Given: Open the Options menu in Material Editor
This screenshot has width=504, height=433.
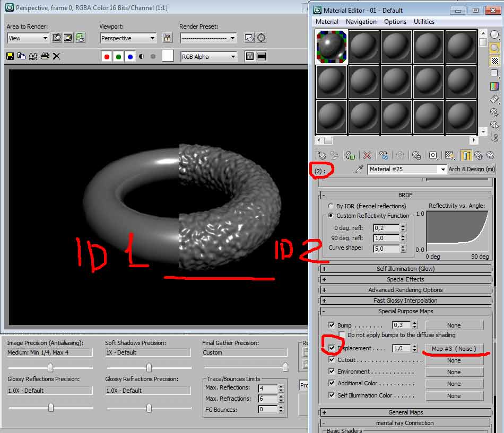Looking at the screenshot, I should (x=395, y=22).
